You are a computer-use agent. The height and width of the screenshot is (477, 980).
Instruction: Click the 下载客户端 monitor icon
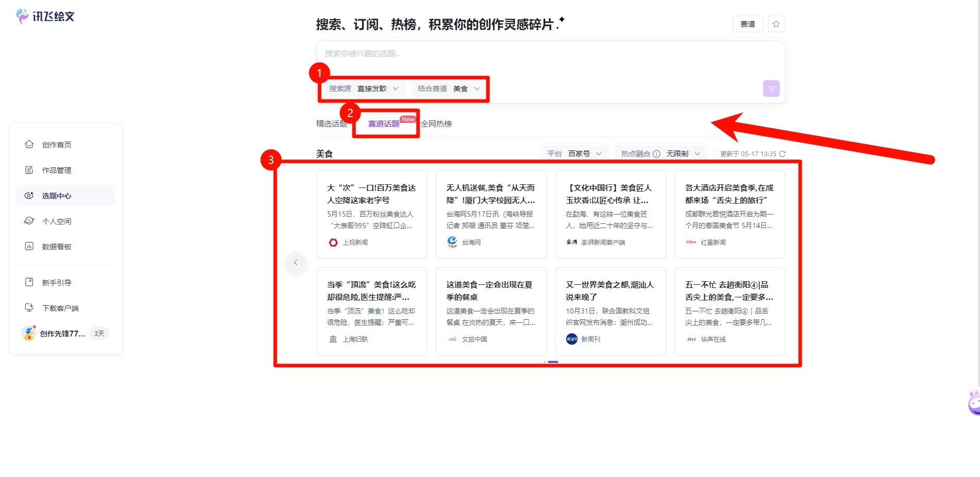coord(29,308)
